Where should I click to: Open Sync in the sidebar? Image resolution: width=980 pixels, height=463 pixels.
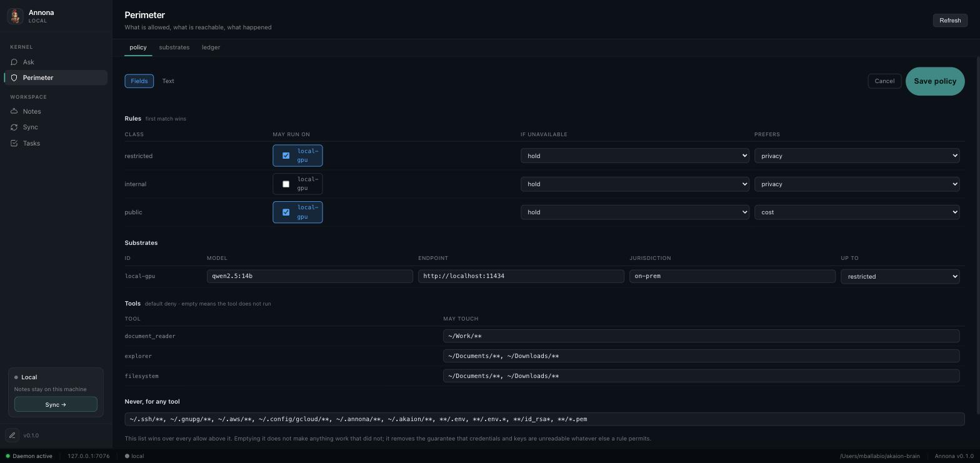(56, 127)
